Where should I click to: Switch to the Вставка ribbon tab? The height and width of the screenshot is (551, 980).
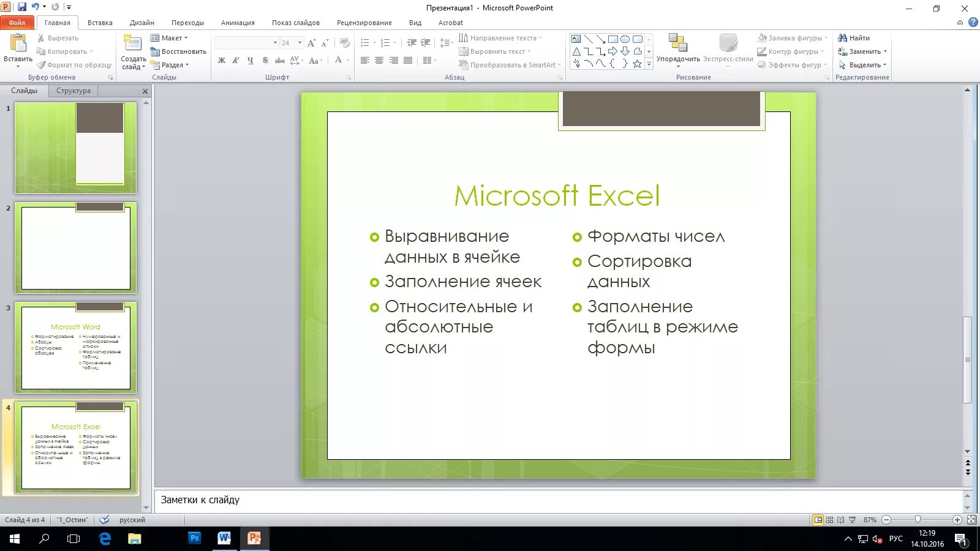100,23
